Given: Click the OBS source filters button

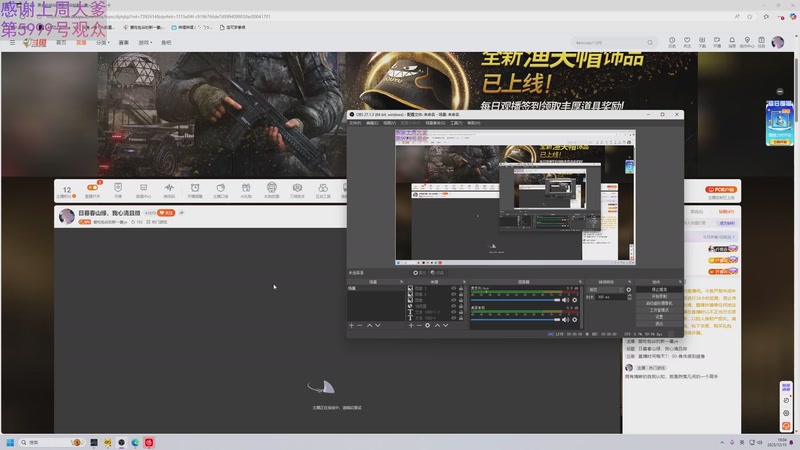Looking at the screenshot, I should click(437, 273).
